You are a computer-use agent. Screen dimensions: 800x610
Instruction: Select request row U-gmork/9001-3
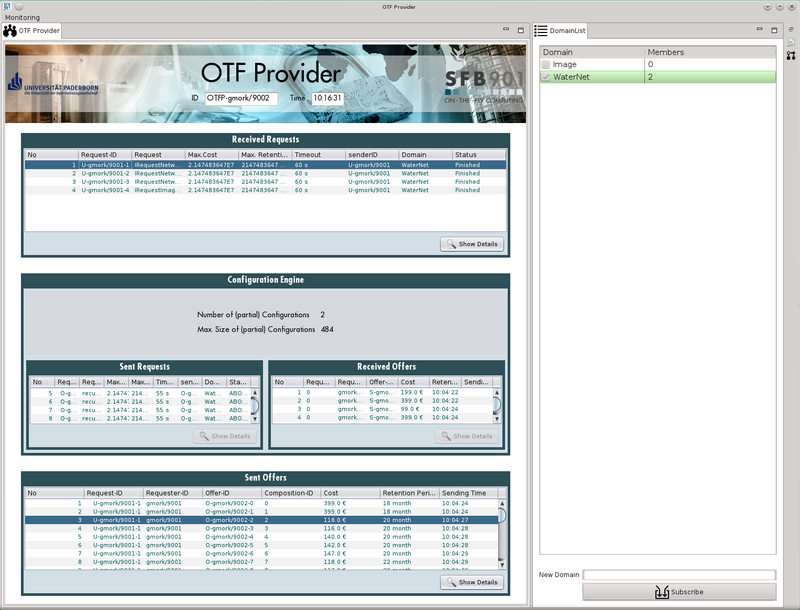point(265,182)
